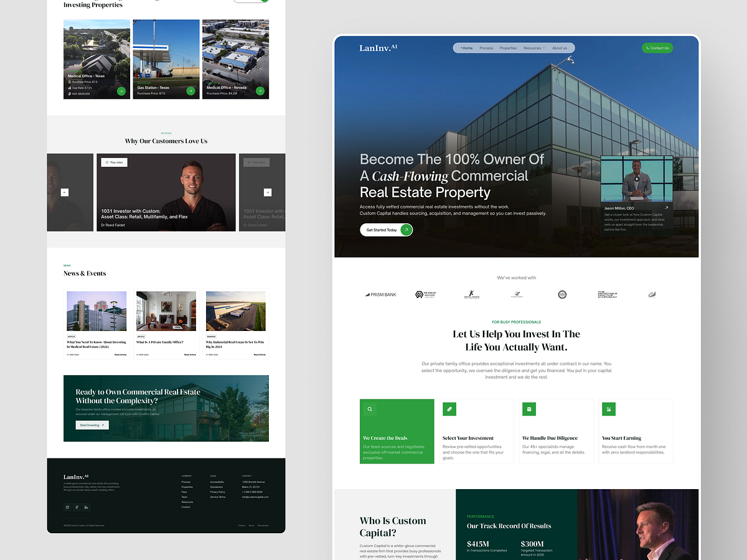
Task: Open Facebook icon in the footer
Action: coord(77,507)
